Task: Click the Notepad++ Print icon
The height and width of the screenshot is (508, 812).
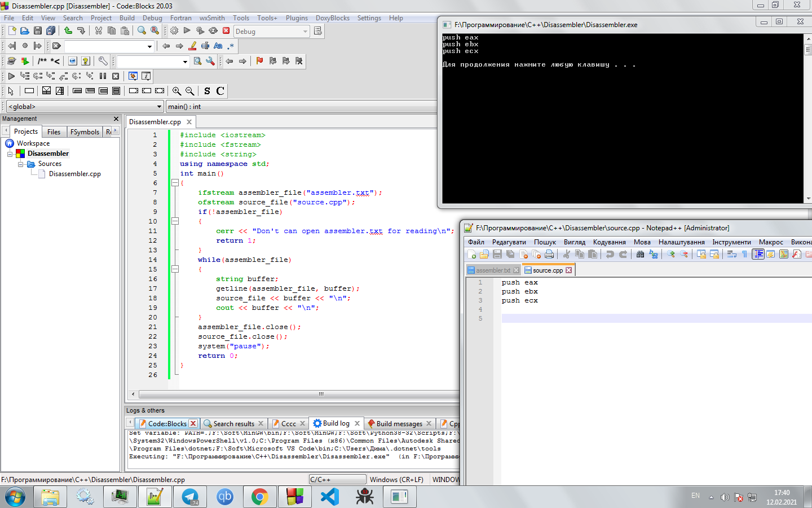Action: [549, 255]
